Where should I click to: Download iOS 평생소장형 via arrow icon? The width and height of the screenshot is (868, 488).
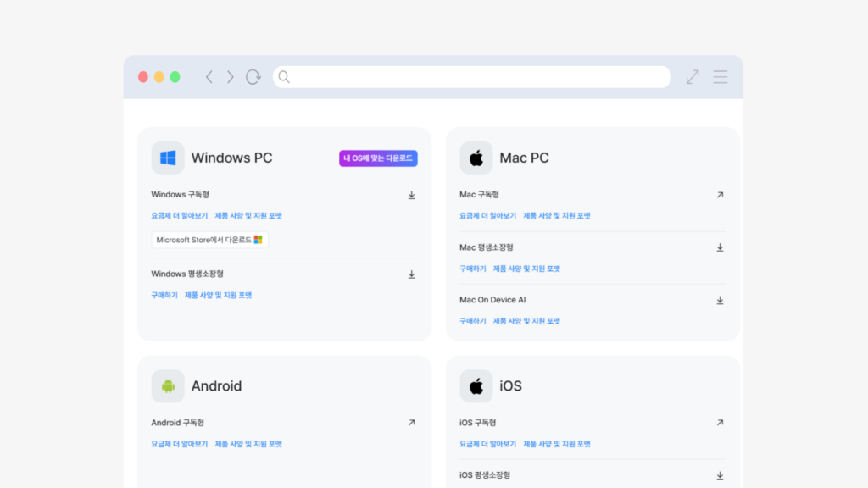point(720,475)
